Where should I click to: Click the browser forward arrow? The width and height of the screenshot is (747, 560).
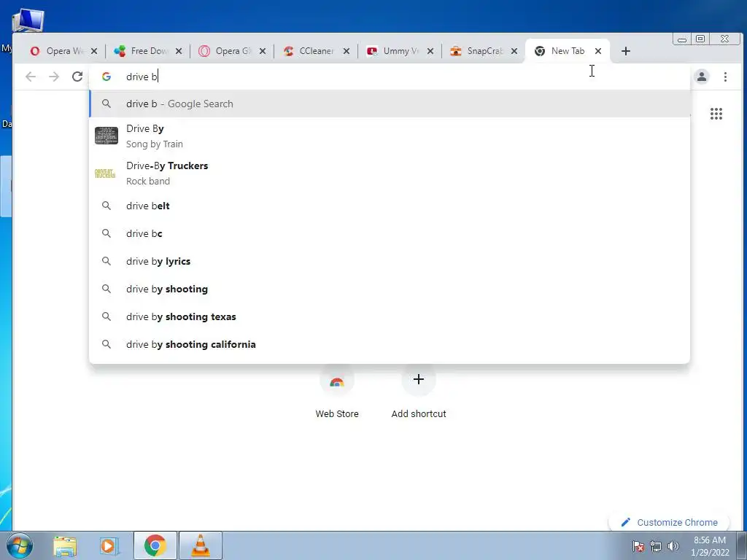54,77
